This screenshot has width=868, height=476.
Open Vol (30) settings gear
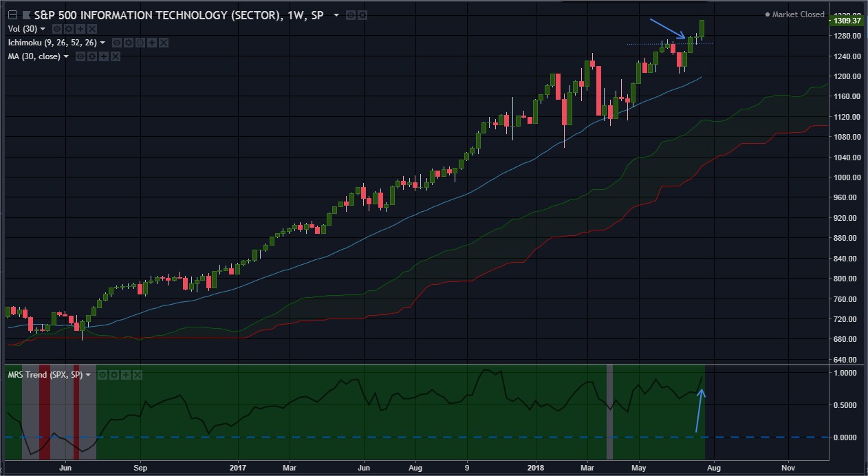pos(69,29)
